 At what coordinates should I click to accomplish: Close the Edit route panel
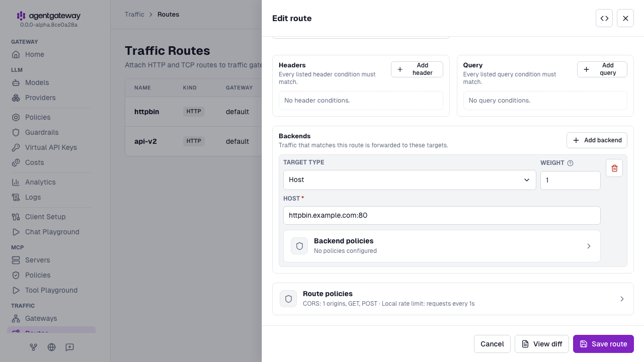[x=625, y=18]
